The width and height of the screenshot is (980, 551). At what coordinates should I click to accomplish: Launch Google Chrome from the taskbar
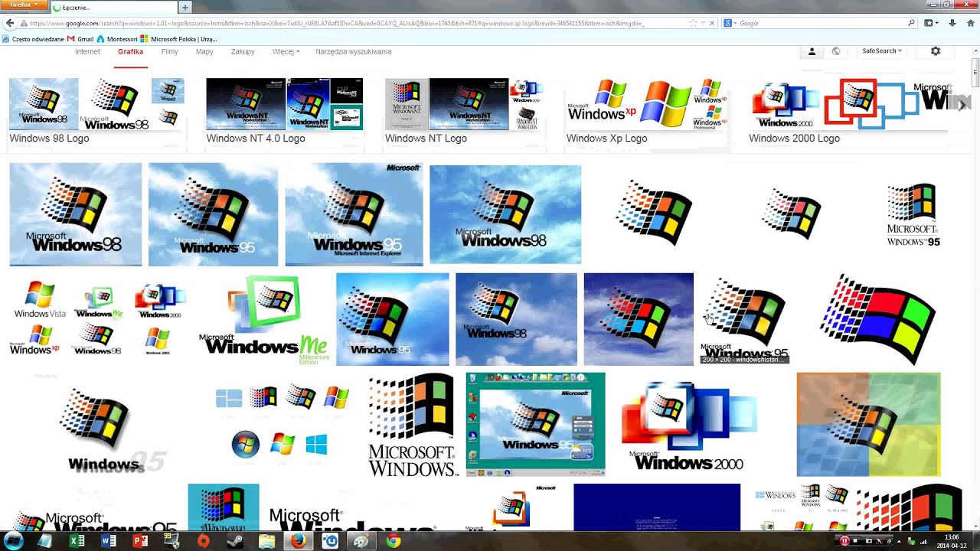[x=393, y=541]
